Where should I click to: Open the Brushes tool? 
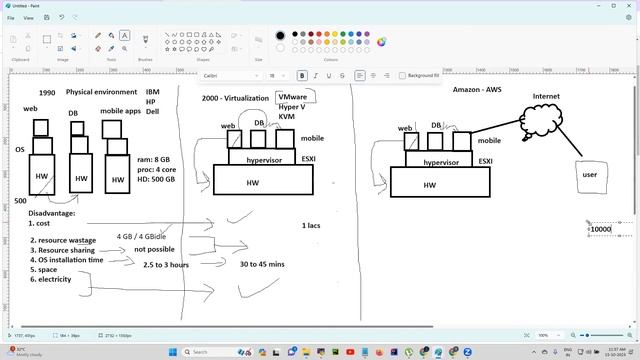pyautogui.click(x=145, y=40)
